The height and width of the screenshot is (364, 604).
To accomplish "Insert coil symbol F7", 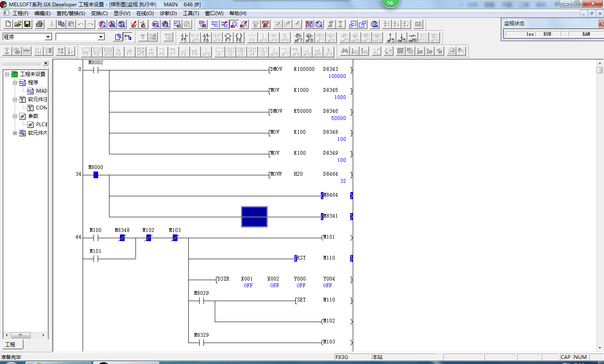I will (228, 38).
